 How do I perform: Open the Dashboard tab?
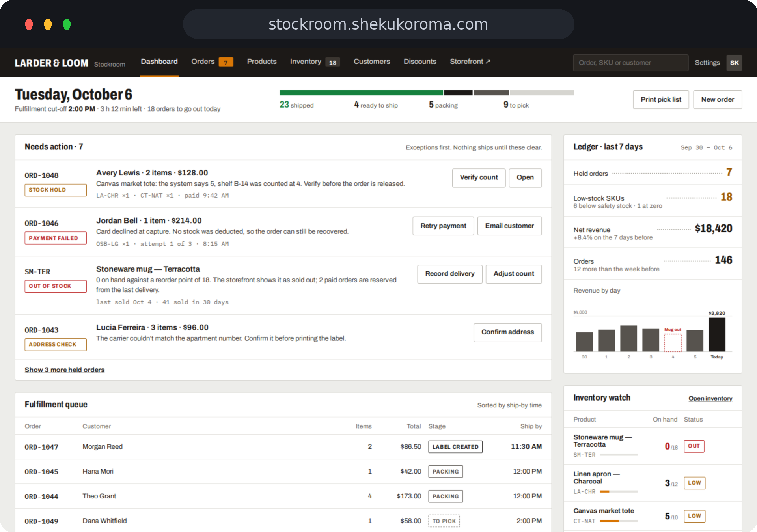coord(159,62)
